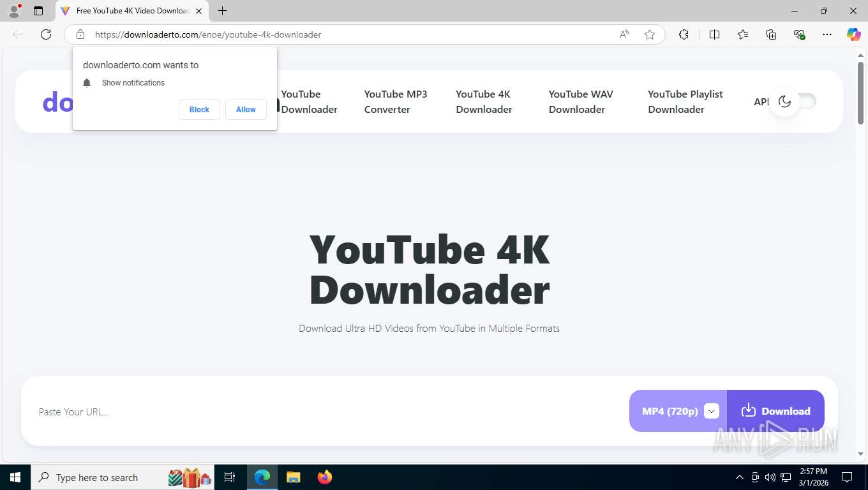The image size is (868, 490).
Task: Expand the MP4 (720p) format dropdown
Action: [712, 412]
